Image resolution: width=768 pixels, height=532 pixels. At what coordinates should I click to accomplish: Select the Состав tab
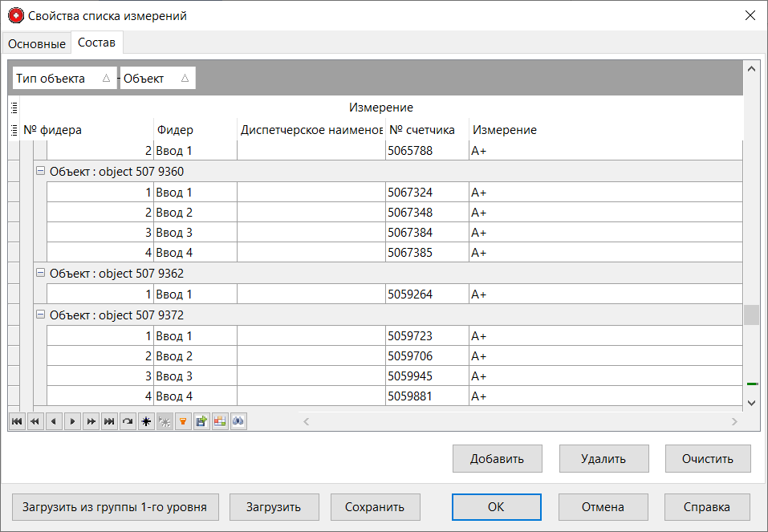point(96,42)
